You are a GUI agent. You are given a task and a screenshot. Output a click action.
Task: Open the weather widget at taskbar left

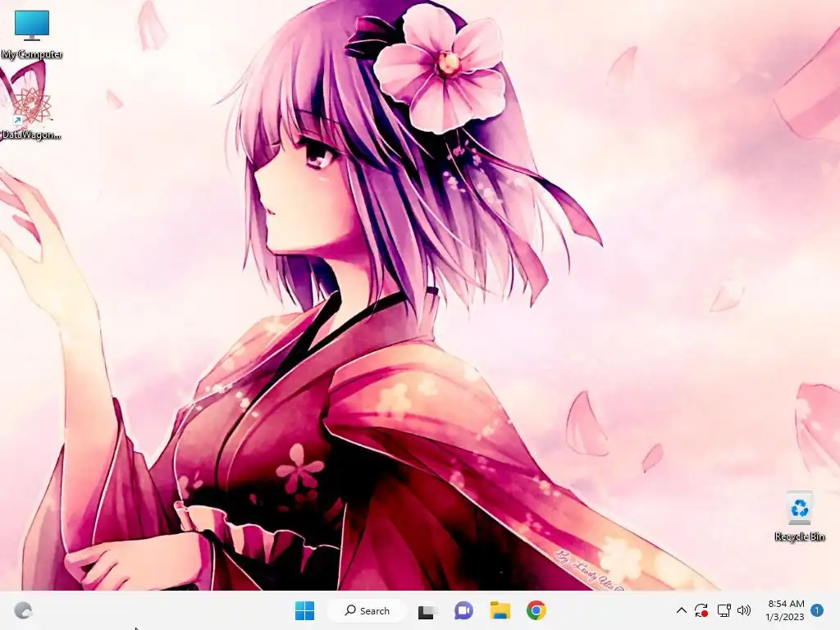pos(23,610)
